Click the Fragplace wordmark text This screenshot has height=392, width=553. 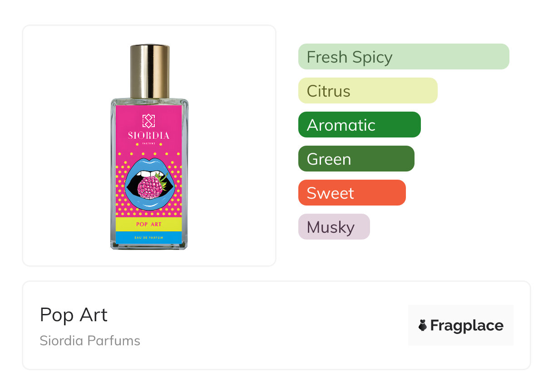point(467,326)
